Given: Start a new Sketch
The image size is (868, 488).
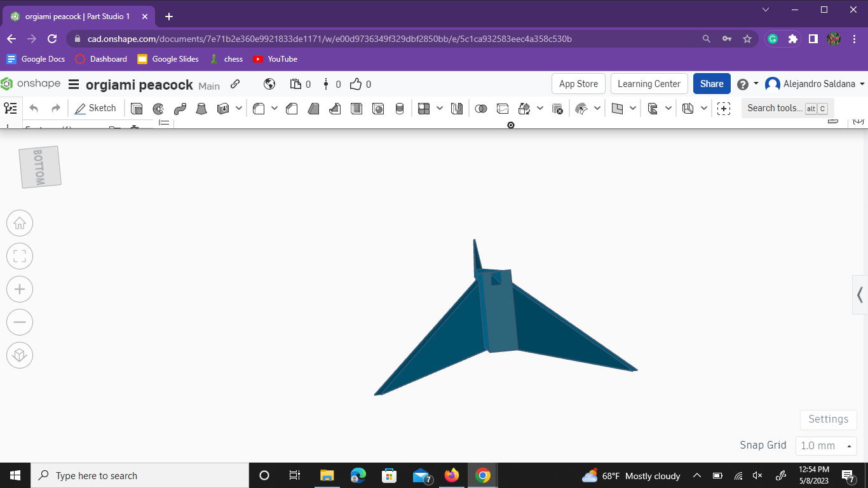Looking at the screenshot, I should pos(95,108).
